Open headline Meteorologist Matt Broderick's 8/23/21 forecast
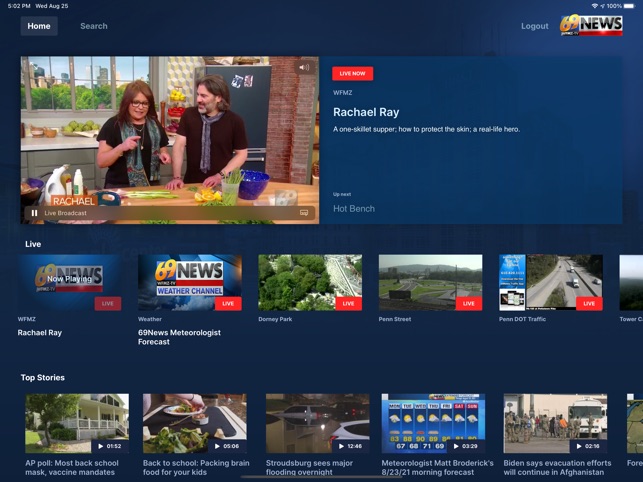Image resolution: width=643 pixels, height=482 pixels. coord(438,468)
